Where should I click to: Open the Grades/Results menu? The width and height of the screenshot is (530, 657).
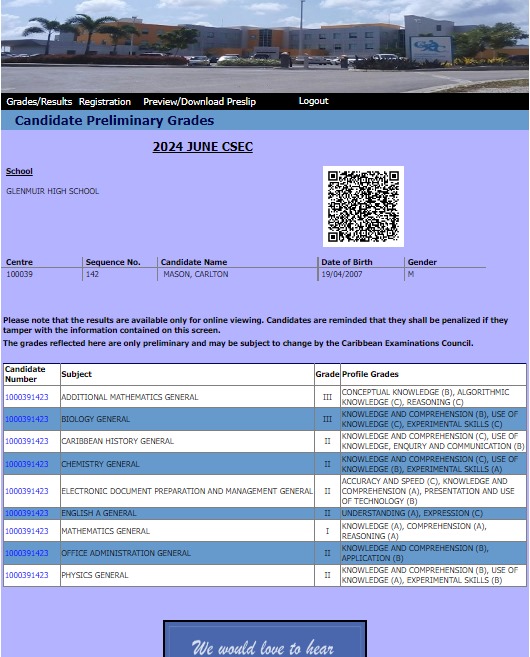[x=39, y=101]
